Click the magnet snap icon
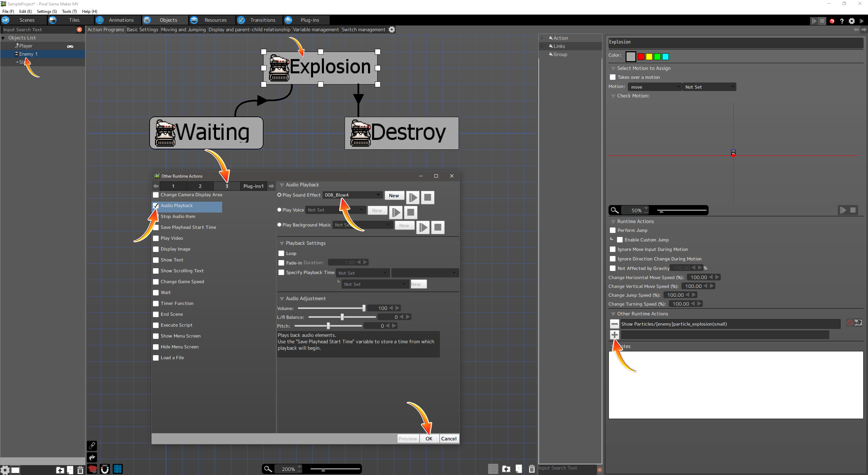This screenshot has height=475, width=868. (105, 469)
